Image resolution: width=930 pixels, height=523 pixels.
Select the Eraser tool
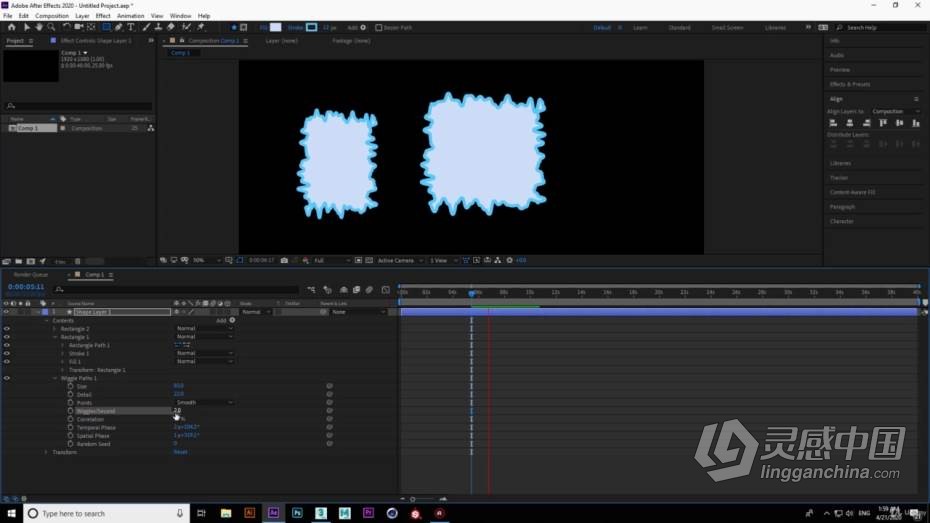171,27
